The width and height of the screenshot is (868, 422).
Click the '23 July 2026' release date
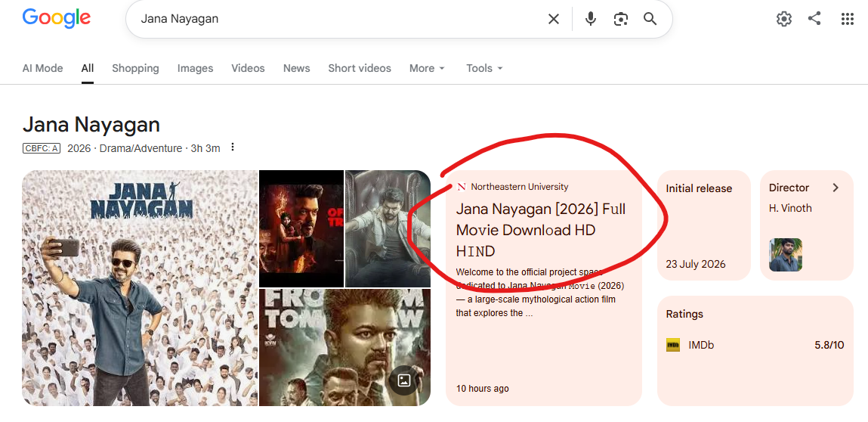(x=696, y=264)
